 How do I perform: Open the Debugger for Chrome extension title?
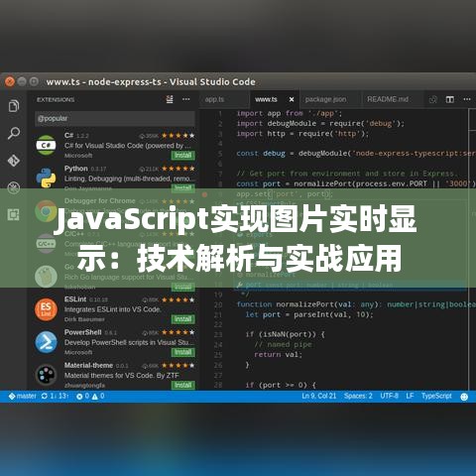(x=100, y=200)
